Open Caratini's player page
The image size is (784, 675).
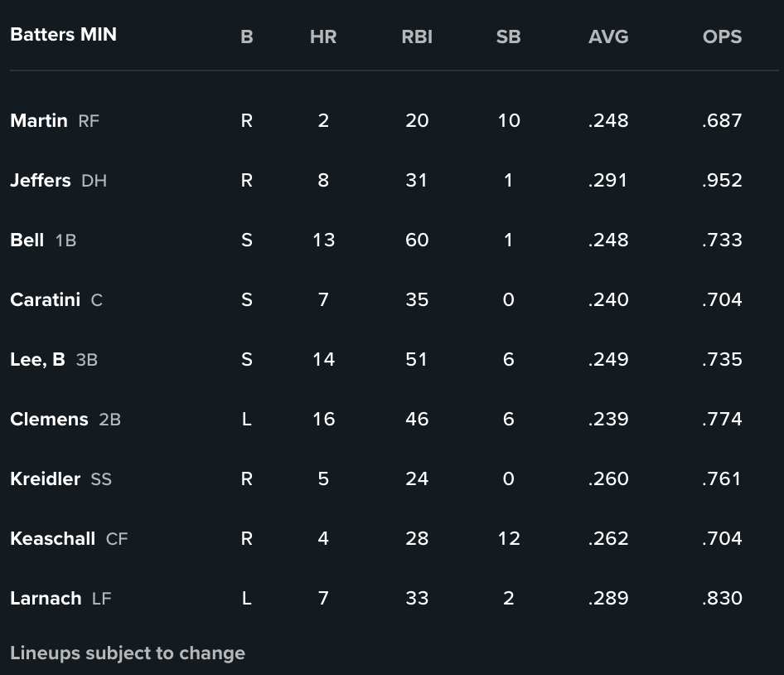coord(45,299)
